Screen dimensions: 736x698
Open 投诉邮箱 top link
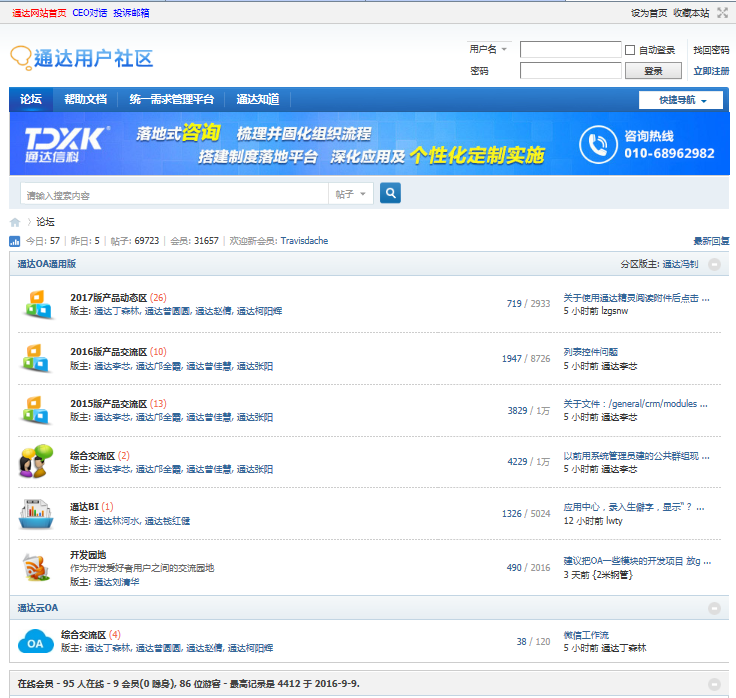tap(131, 13)
